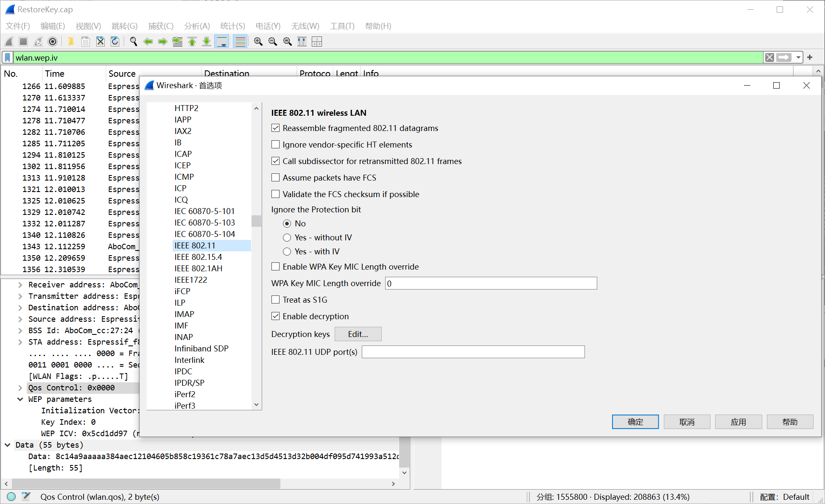This screenshot has height=504, width=825.
Task: Click the zoom out icon in toolbar
Action: [x=273, y=42]
